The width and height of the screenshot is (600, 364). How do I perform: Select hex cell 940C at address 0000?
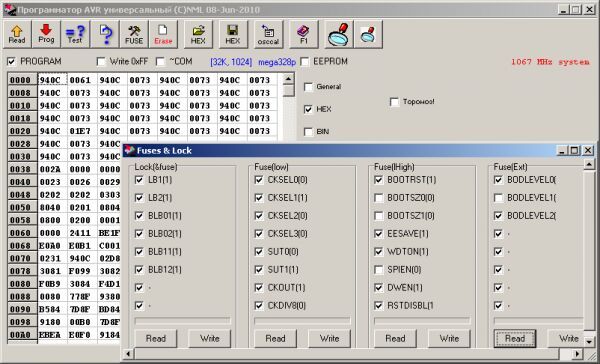tap(53, 80)
